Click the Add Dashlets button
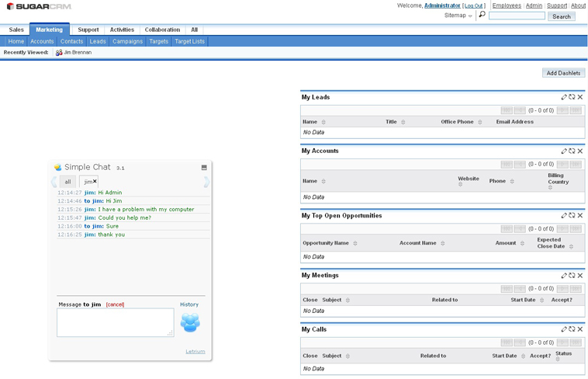The width and height of the screenshot is (588, 379). coord(563,73)
